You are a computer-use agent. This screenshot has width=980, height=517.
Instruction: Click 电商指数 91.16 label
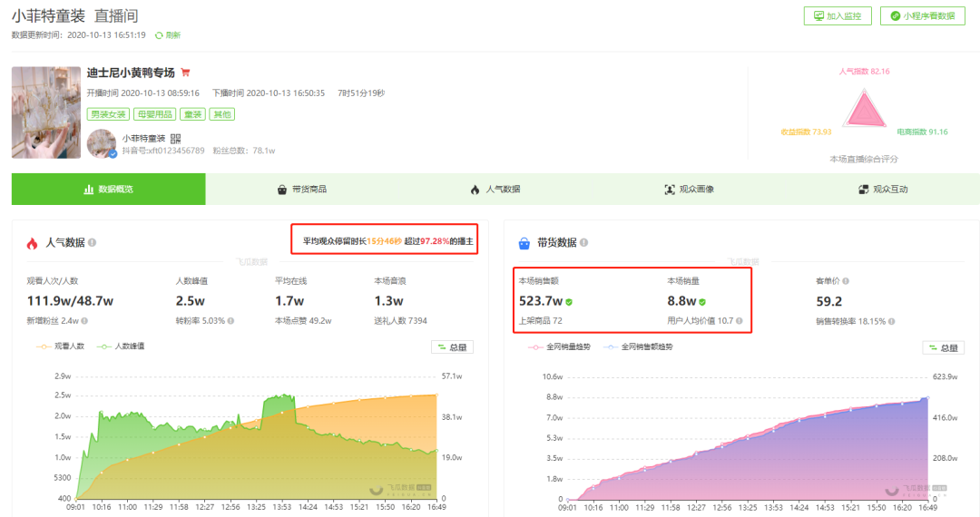pyautogui.click(x=922, y=132)
